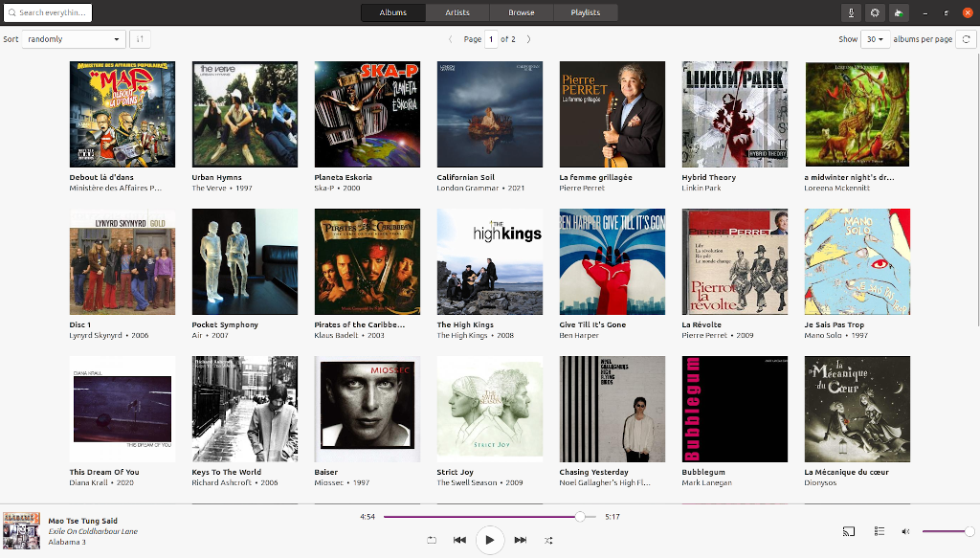The height and width of the screenshot is (558, 980).
Task: Open Bubblegum album cover
Action: click(735, 410)
